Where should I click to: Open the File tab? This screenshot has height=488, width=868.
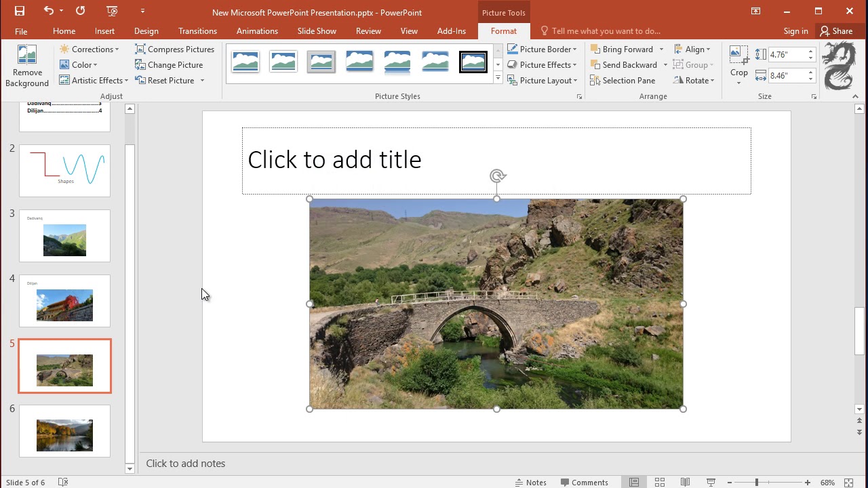(21, 31)
